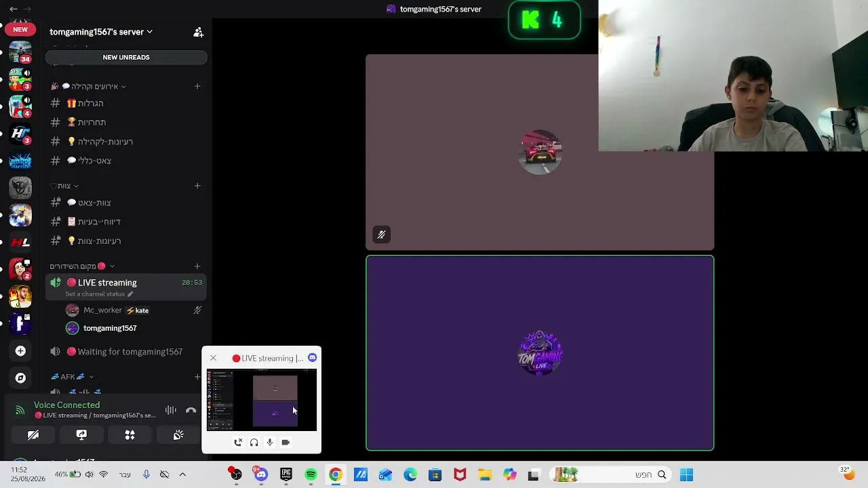Click the popout stream preview thumbnail
Screen dimensions: 868x488
pyautogui.click(x=262, y=400)
